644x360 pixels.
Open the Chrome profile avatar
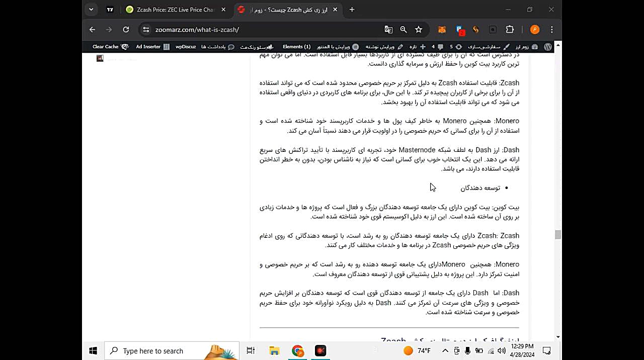(535, 30)
